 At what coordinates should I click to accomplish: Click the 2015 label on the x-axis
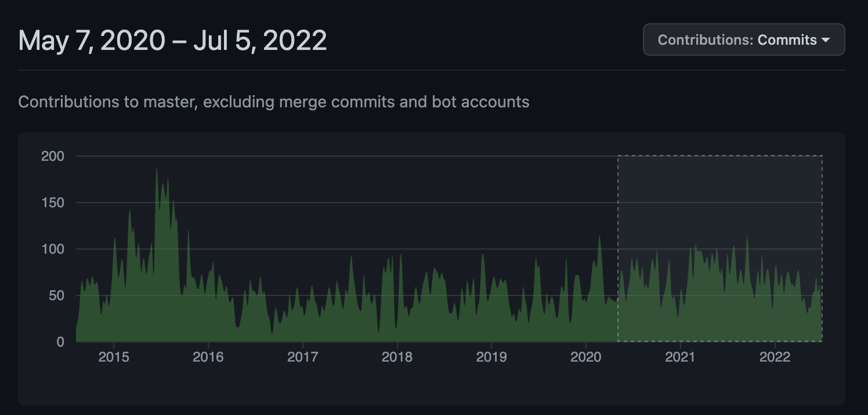coord(114,357)
